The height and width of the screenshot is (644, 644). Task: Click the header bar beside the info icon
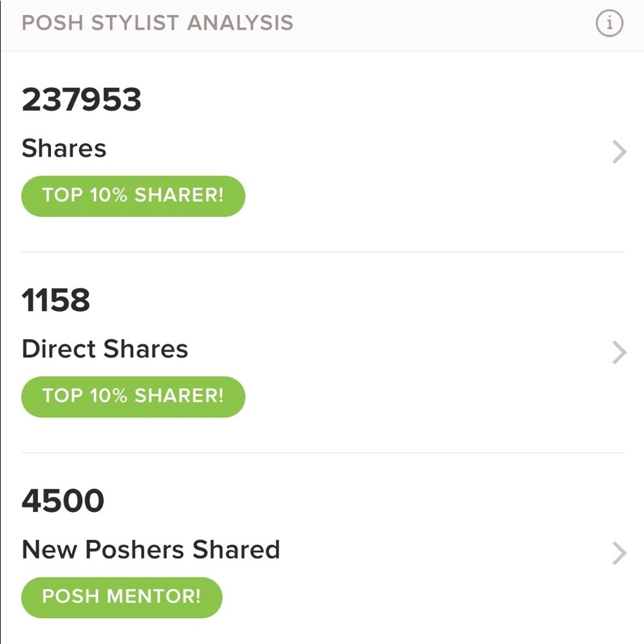444,24
